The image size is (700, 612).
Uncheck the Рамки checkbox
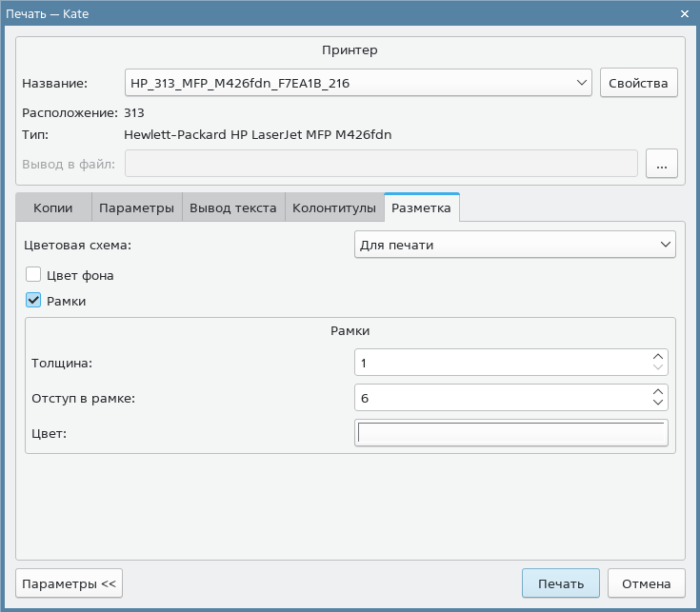(34, 301)
